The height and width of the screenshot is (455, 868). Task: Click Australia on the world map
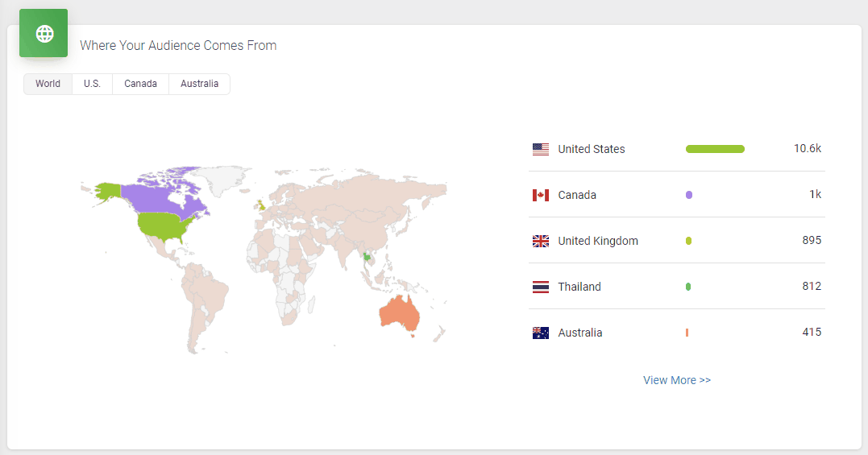click(x=399, y=314)
